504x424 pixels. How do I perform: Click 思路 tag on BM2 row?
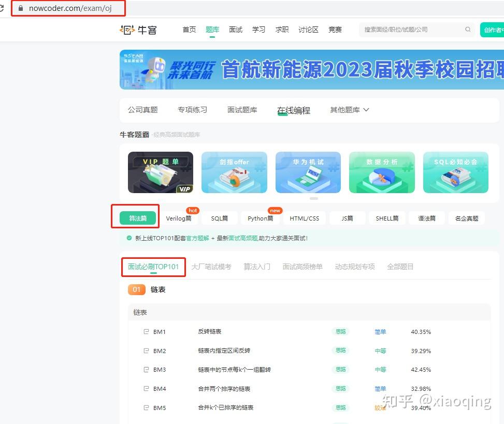341,350
